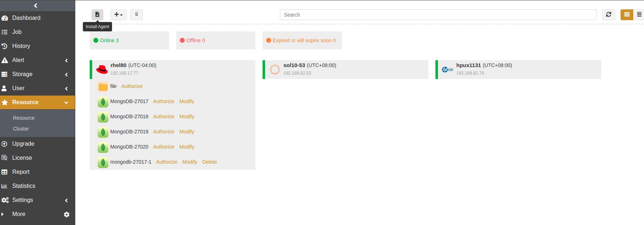Expand the Storage sidebar menu
Viewport: 644px width, 225px height.
[22, 74]
